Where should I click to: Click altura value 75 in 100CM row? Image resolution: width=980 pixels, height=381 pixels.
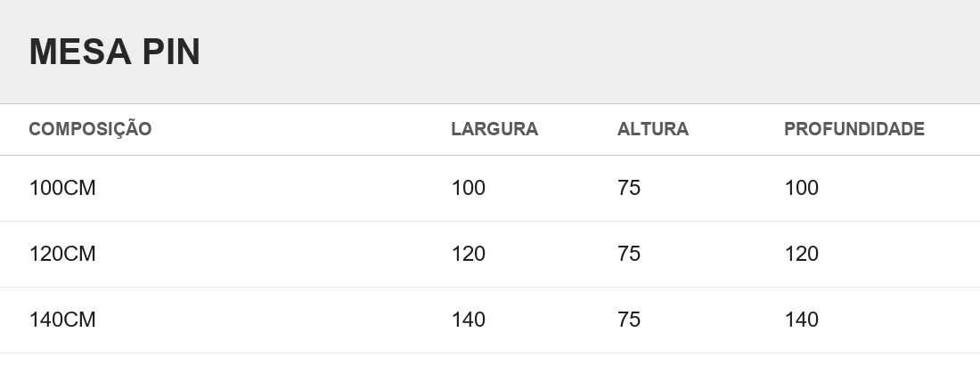tap(629, 188)
